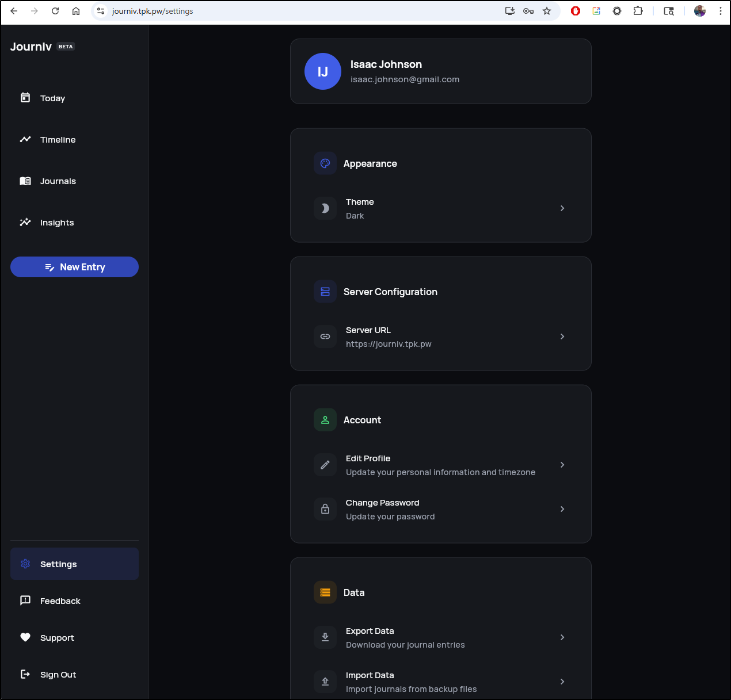Click the Support heart icon
This screenshot has height=700, width=731.
(25, 637)
